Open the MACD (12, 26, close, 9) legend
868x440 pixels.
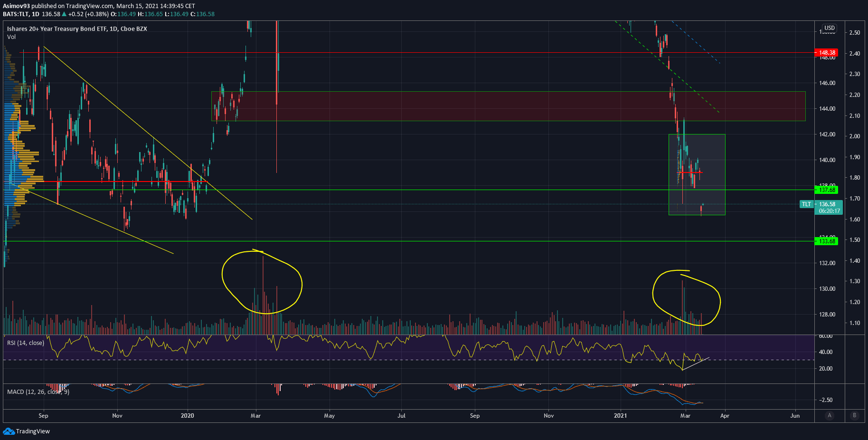pyautogui.click(x=38, y=392)
